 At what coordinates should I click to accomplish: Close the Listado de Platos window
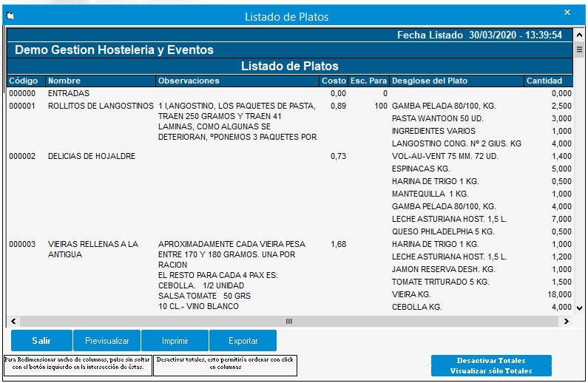567,13
